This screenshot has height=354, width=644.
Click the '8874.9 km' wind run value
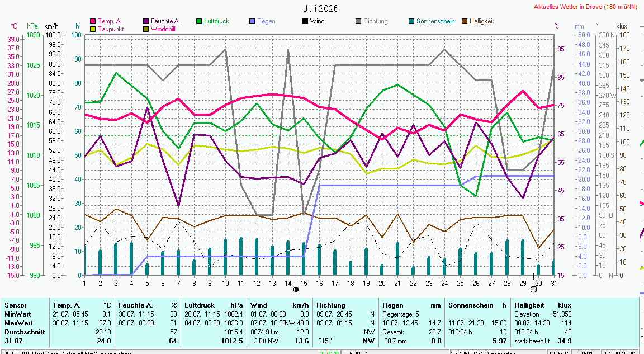pos(264,332)
